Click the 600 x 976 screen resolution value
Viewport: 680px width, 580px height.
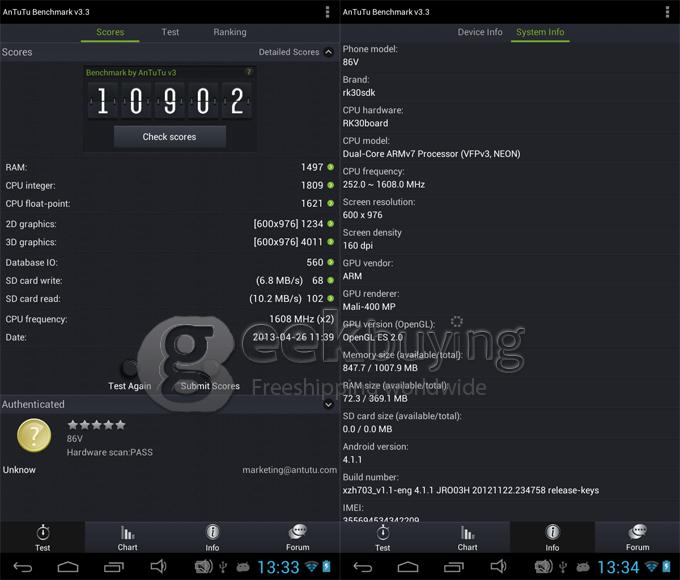tap(363, 215)
